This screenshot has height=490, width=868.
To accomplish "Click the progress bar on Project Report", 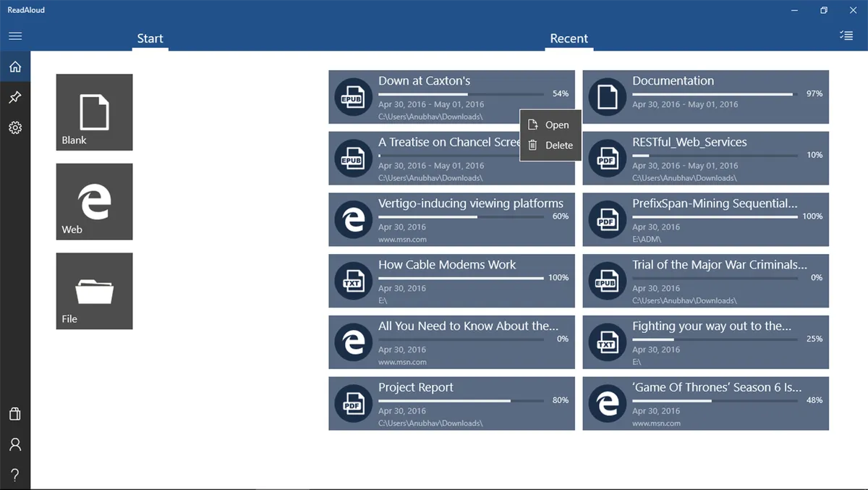I will click(x=463, y=400).
